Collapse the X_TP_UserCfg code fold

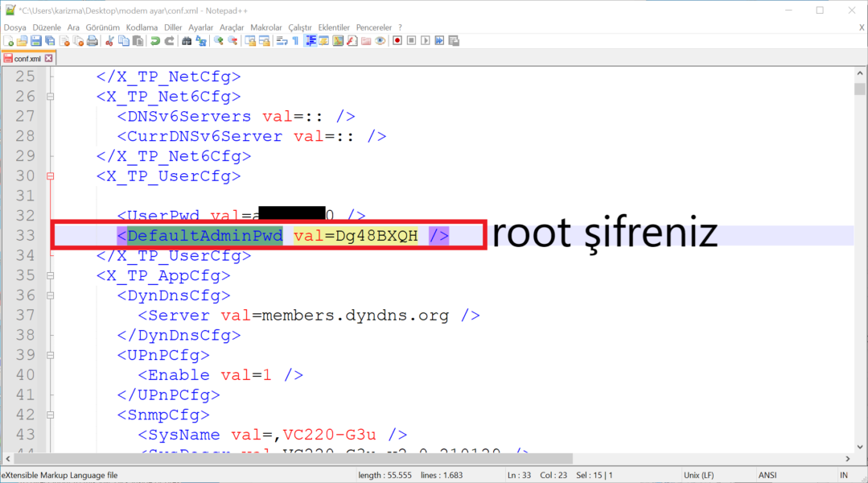(x=50, y=175)
